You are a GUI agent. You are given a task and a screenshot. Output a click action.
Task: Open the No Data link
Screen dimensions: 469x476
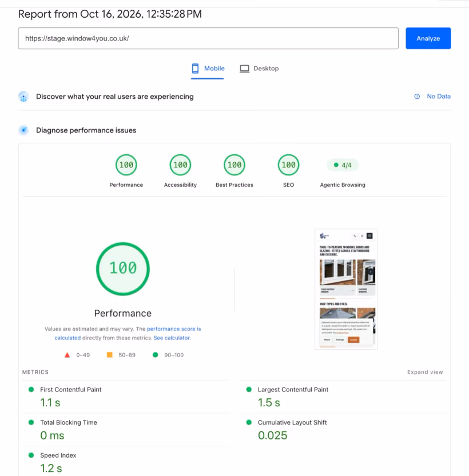[439, 97]
